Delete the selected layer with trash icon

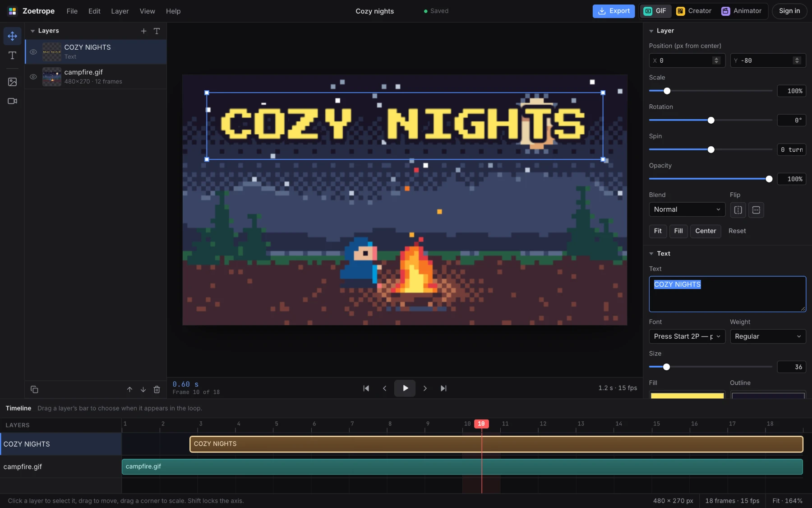(x=157, y=390)
